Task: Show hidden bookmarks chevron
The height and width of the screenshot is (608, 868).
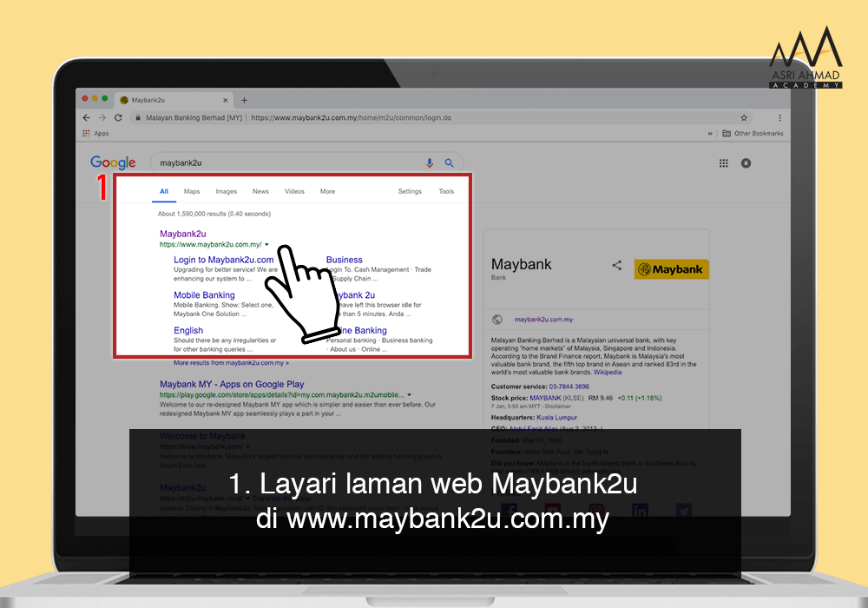Action: click(x=710, y=134)
